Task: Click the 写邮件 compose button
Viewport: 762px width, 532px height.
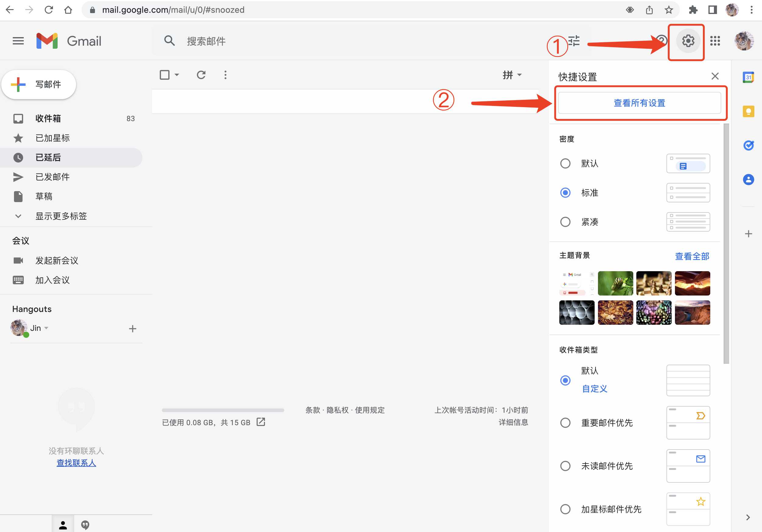Action: [39, 85]
